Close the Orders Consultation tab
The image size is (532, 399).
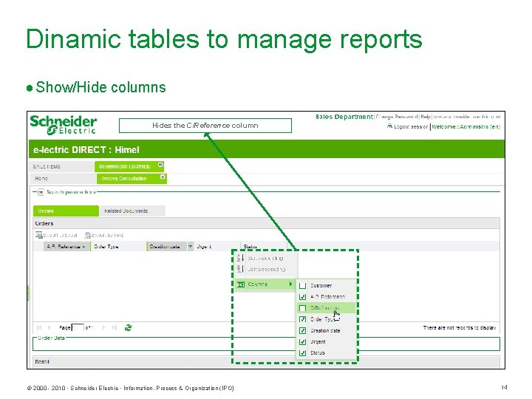tap(163, 177)
